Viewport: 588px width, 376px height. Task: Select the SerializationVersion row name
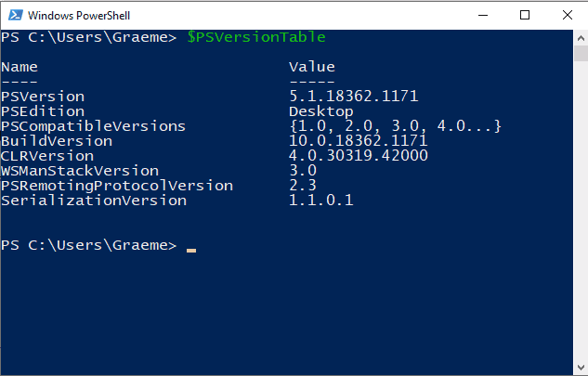pyautogui.click(x=94, y=201)
